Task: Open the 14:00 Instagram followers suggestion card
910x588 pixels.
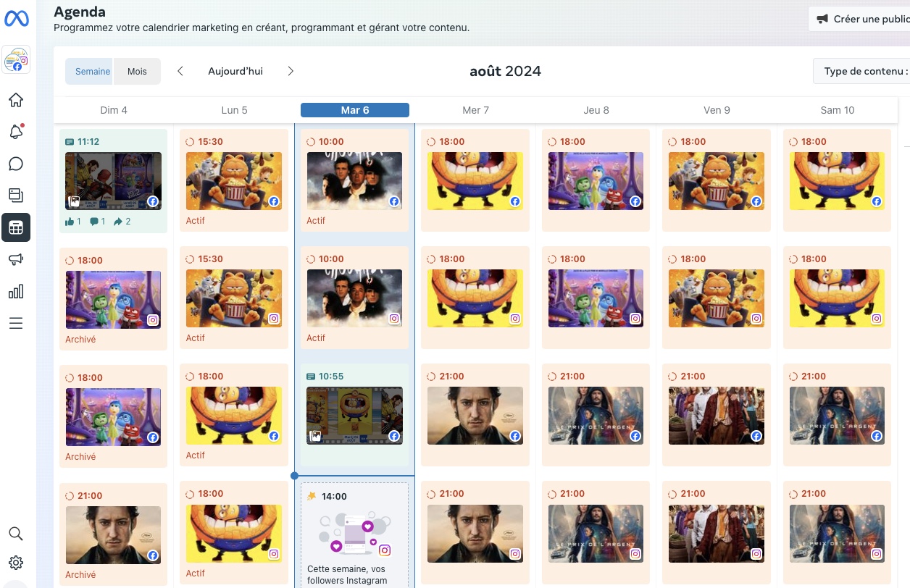Action: (354, 534)
